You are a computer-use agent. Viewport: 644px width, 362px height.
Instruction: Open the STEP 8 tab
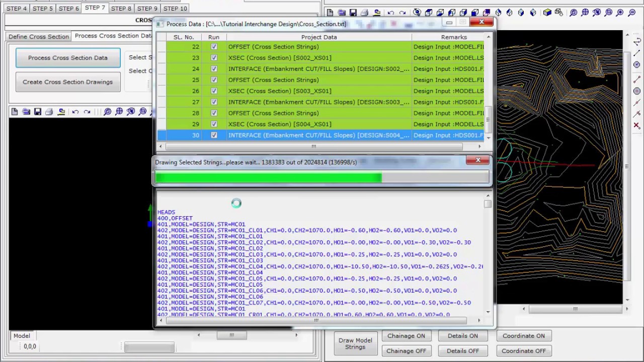tap(121, 9)
